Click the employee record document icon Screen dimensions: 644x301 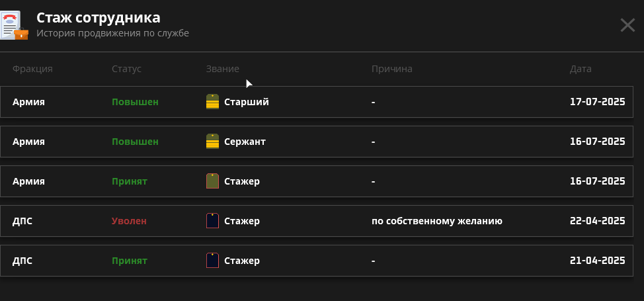(x=14, y=26)
